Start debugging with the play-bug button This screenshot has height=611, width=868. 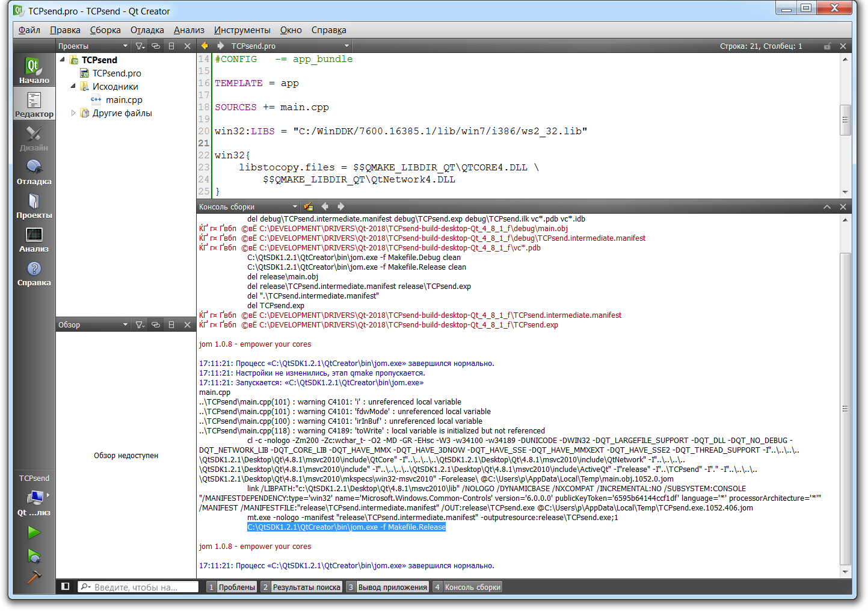pos(34,556)
